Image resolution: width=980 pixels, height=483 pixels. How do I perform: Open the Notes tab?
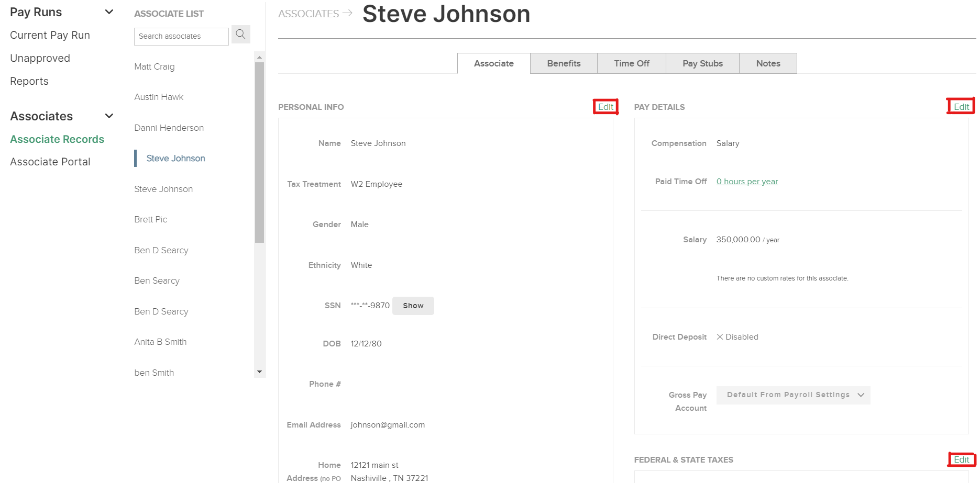coord(767,63)
